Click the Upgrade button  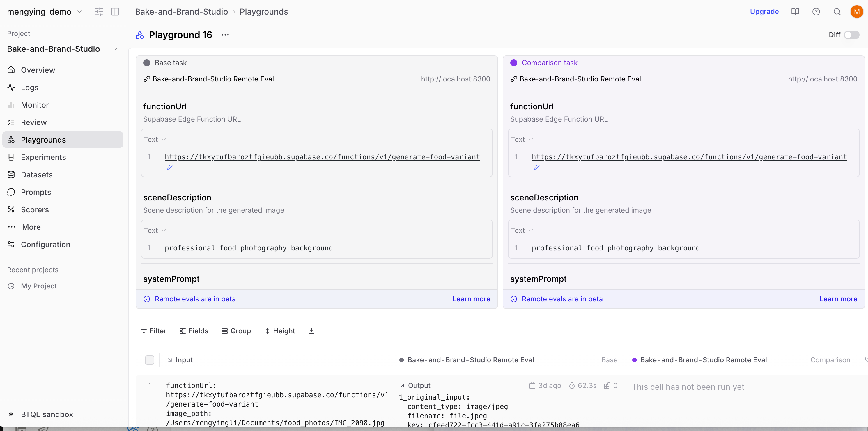tap(764, 11)
